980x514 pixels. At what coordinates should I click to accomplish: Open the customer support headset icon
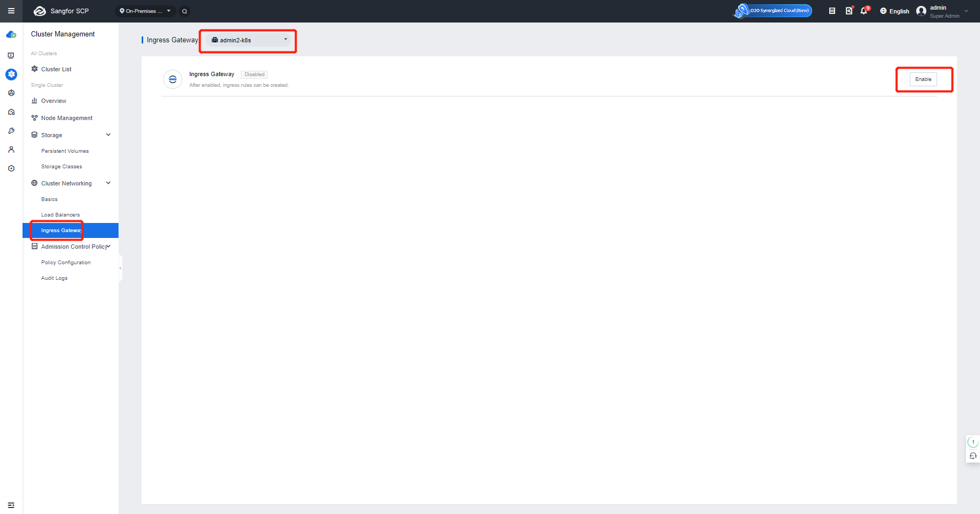(x=973, y=456)
